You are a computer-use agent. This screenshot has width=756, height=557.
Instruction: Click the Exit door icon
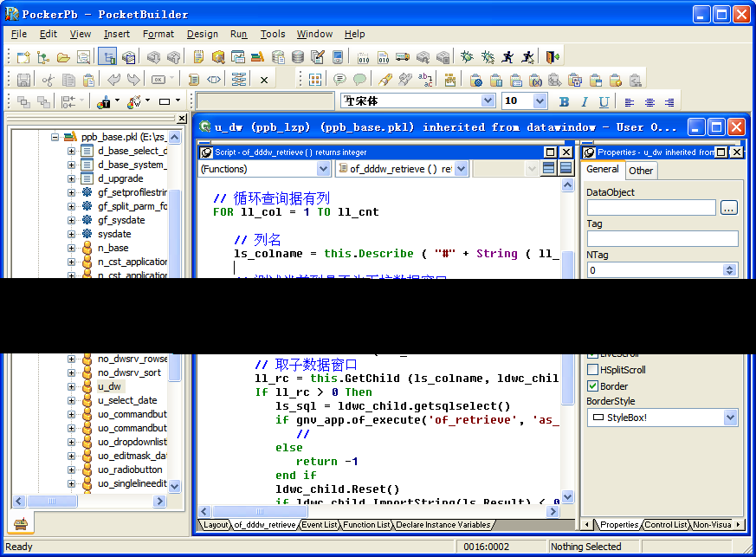coord(552,57)
